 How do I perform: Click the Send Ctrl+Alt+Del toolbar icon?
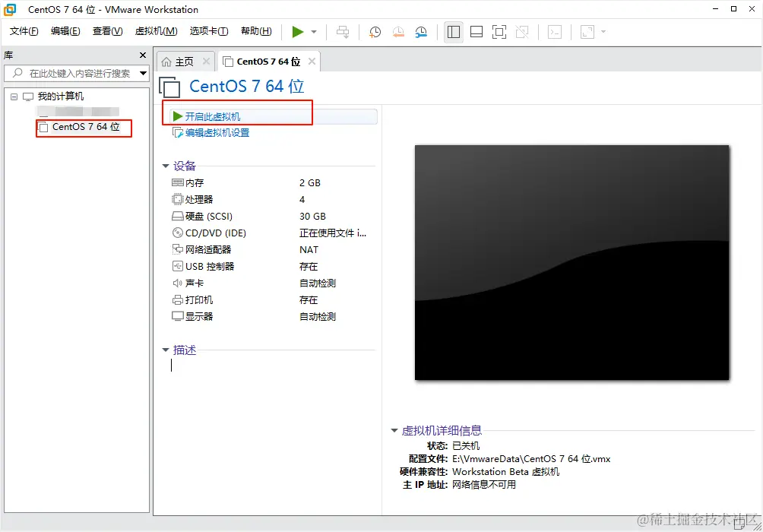[x=343, y=32]
